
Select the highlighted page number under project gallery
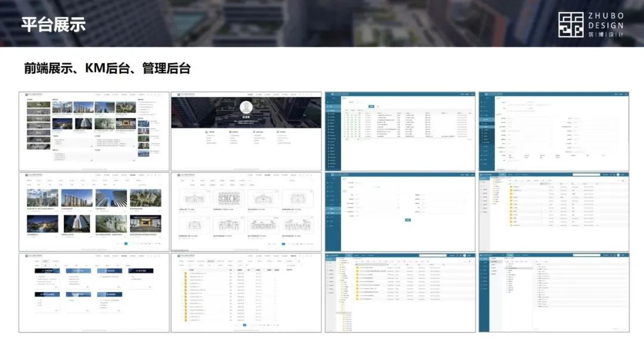pos(126,244)
